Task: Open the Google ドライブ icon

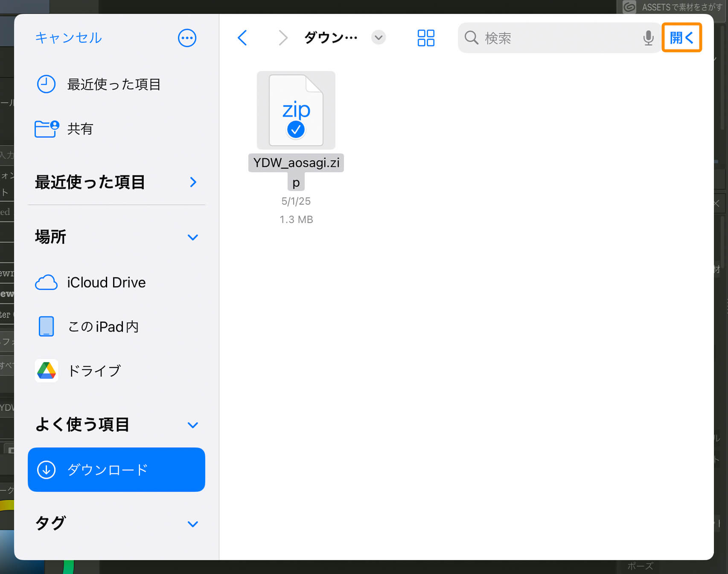Action: [x=46, y=370]
